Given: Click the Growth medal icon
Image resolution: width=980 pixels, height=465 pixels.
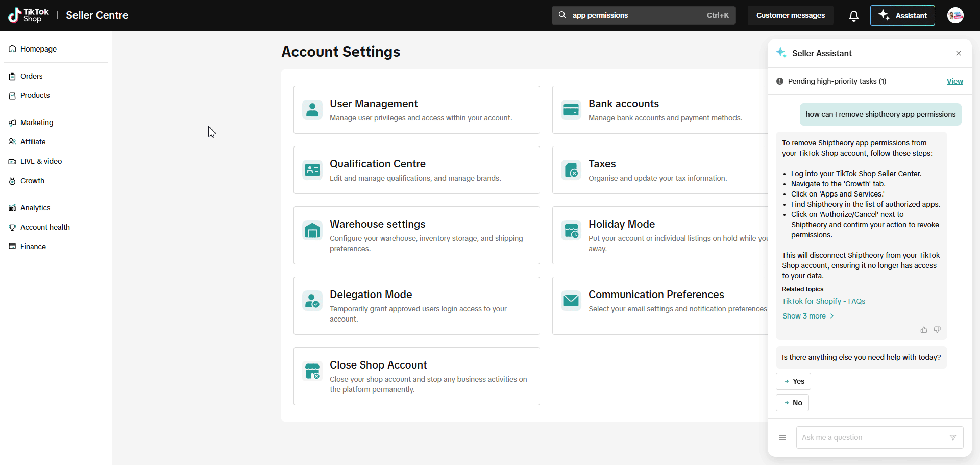Looking at the screenshot, I should click(x=12, y=181).
